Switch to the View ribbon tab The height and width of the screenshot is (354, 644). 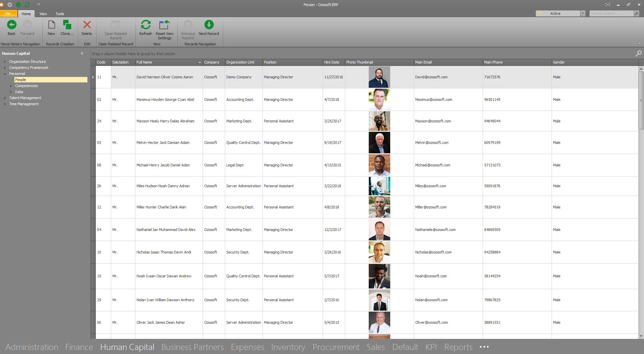click(43, 14)
